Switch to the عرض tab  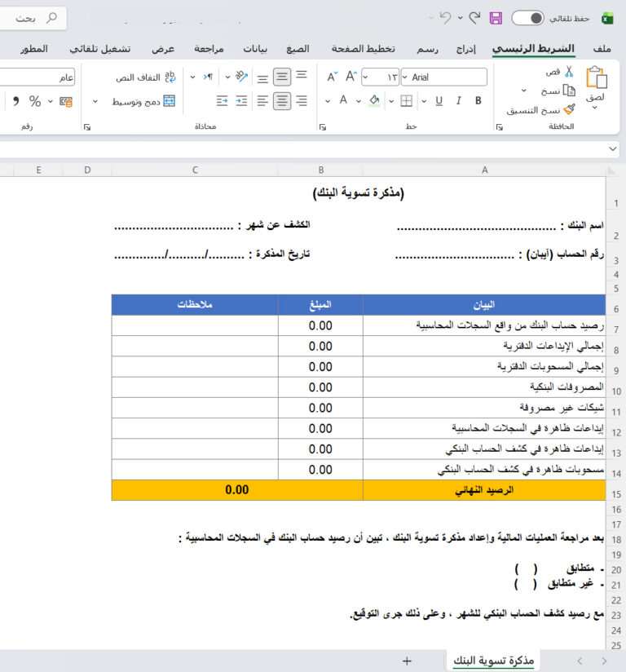pyautogui.click(x=163, y=48)
